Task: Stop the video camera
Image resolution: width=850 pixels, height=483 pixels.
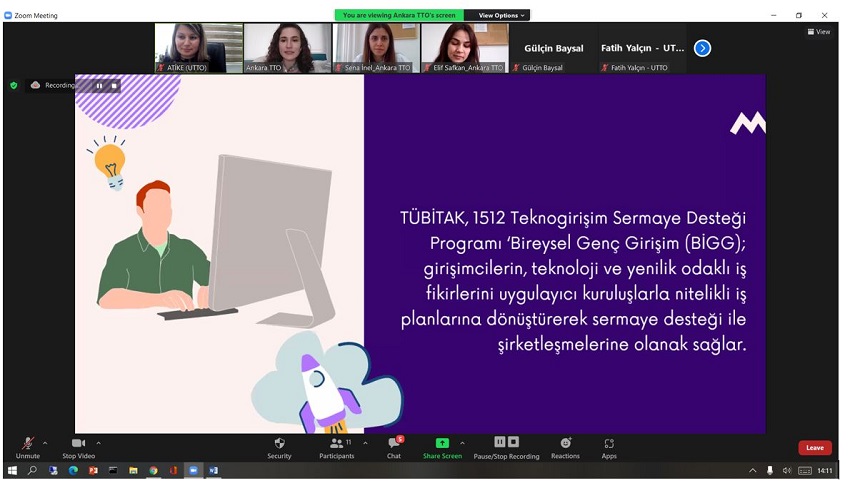Action: (x=78, y=447)
